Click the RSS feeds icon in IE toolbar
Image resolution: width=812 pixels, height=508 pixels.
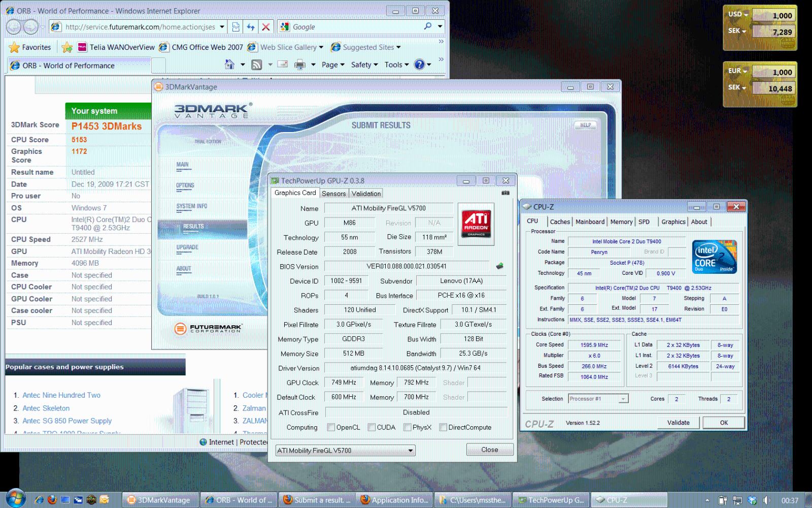[257, 65]
